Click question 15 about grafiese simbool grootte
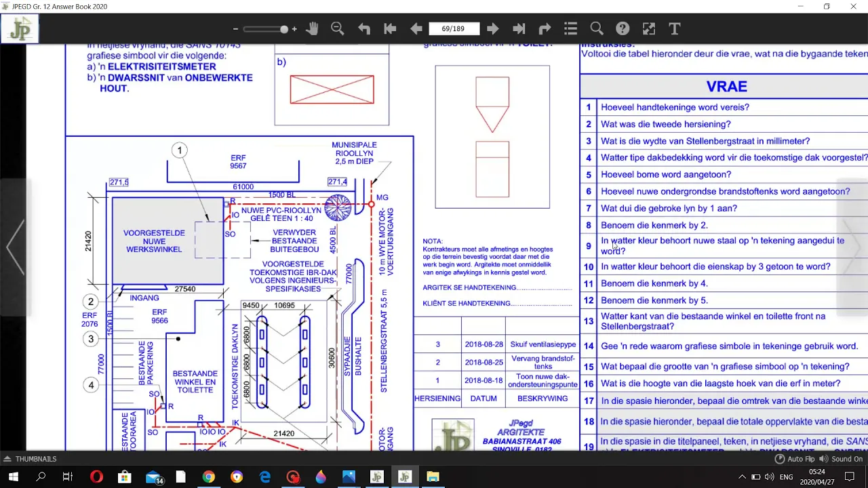 point(725,367)
